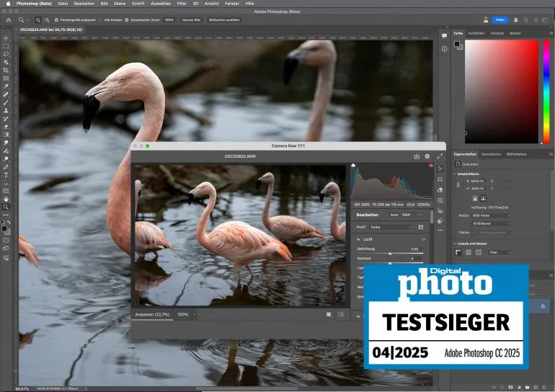Select the Rectangular Marquee tool
This screenshot has width=555, height=392.
pos(6,46)
